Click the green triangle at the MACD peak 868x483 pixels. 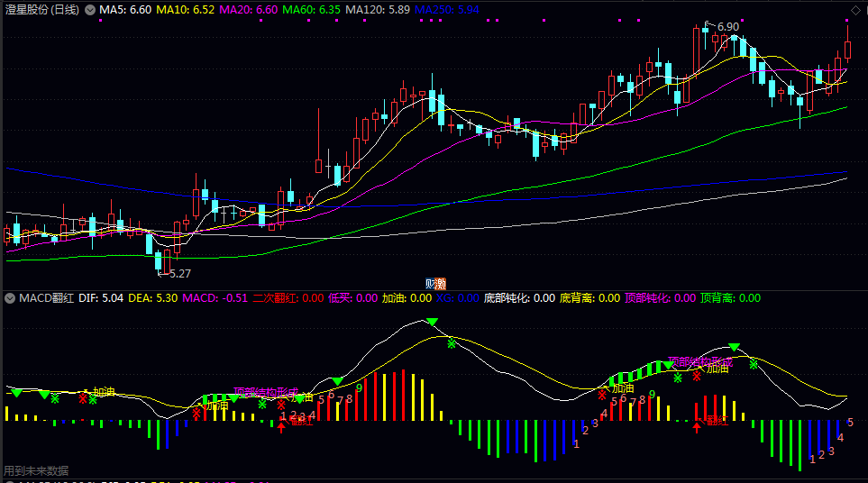(432, 322)
